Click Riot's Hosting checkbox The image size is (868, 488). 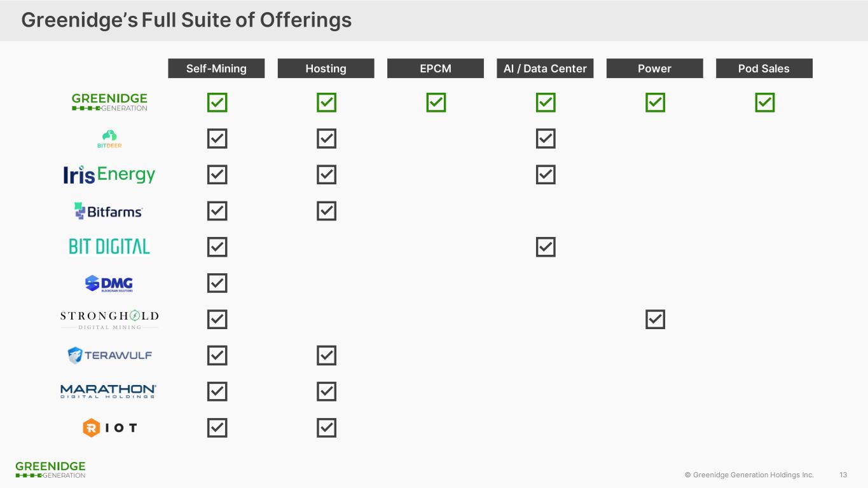click(x=326, y=428)
